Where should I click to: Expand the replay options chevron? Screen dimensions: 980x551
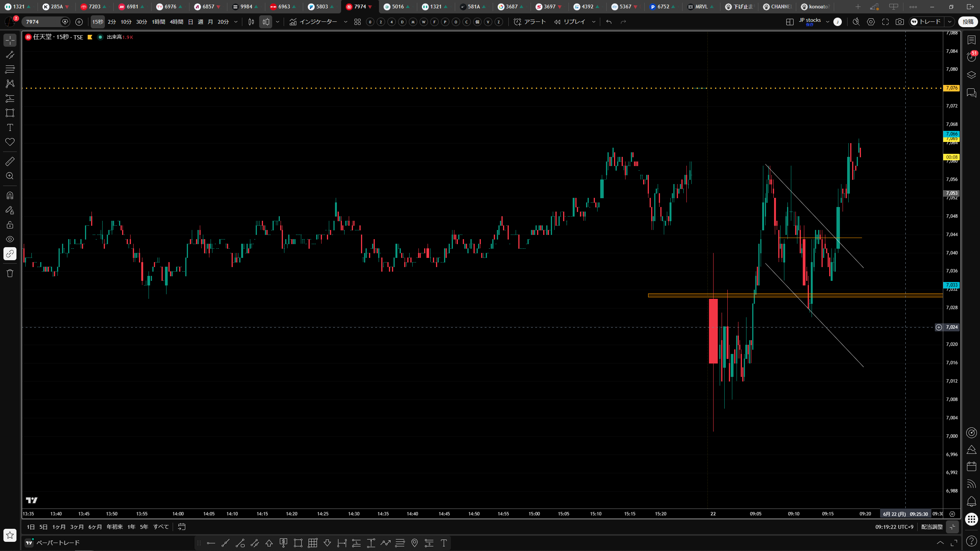click(594, 22)
